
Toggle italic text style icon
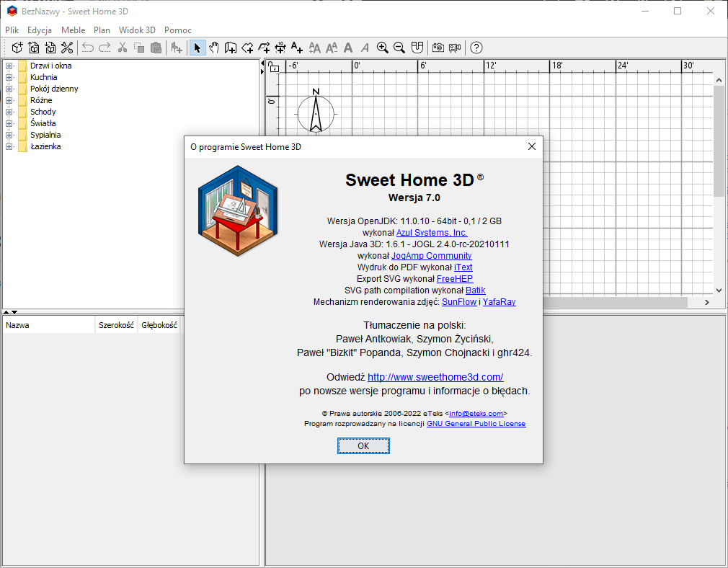pos(365,48)
